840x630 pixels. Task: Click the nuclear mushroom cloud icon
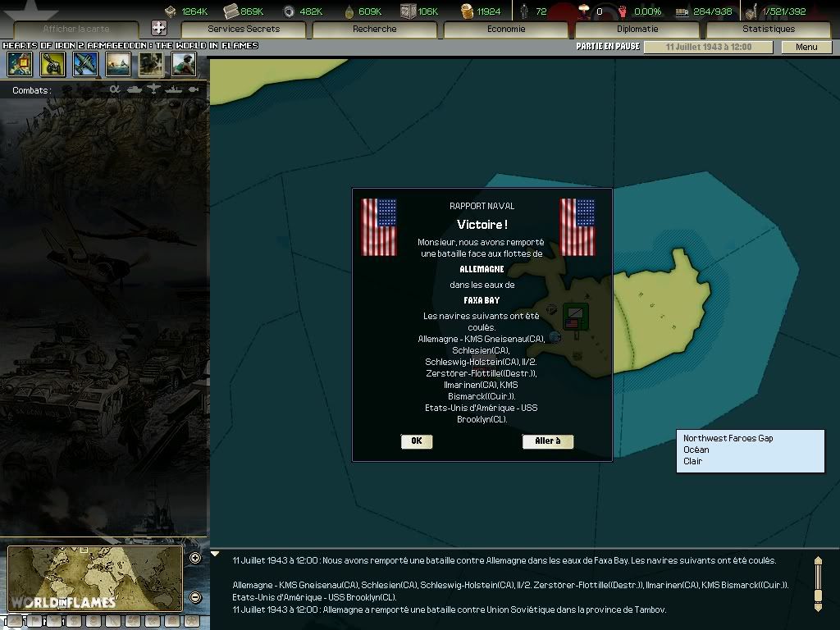point(584,11)
